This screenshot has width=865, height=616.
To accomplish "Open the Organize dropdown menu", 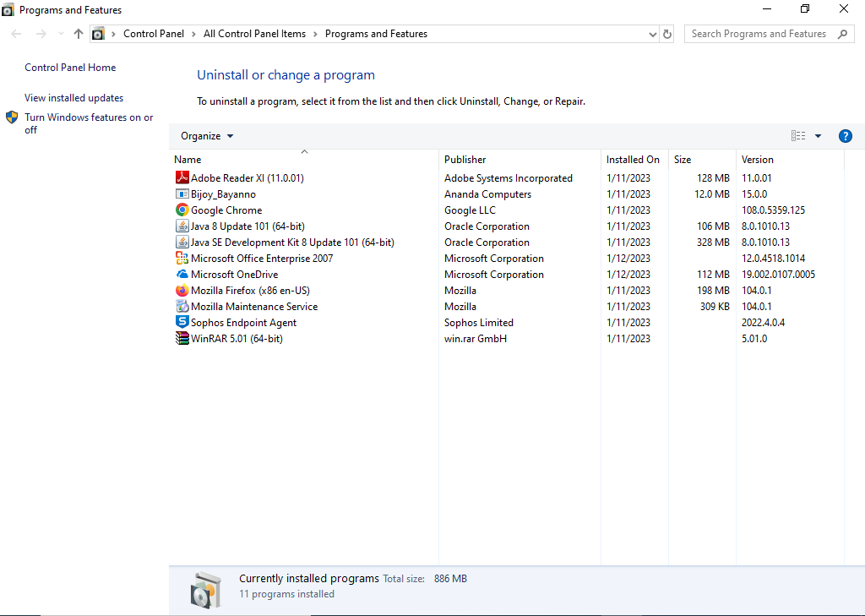I will point(207,136).
